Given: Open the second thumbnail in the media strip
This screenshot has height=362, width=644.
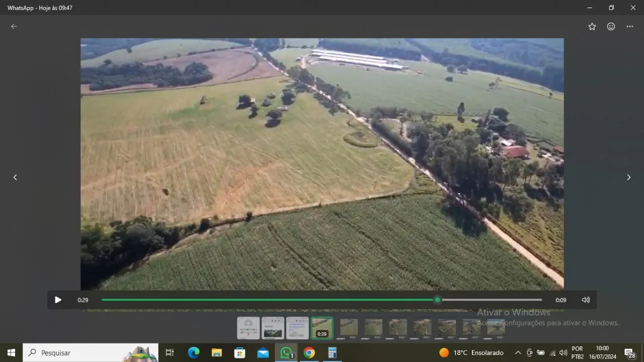Looking at the screenshot, I should [273, 328].
